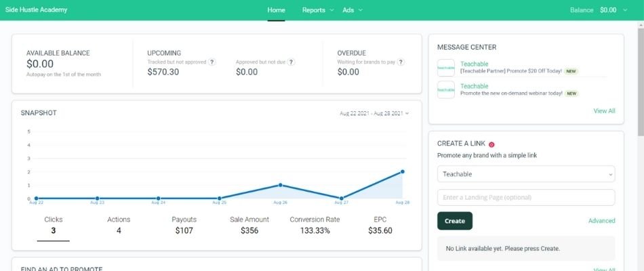Click the $570.30 upcoming amount
Image resolution: width=644 pixels, height=271 pixels.
[163, 72]
